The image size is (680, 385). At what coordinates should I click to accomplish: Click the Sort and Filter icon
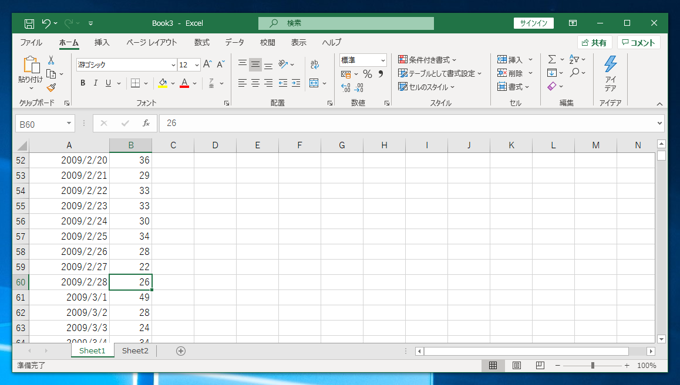point(574,59)
